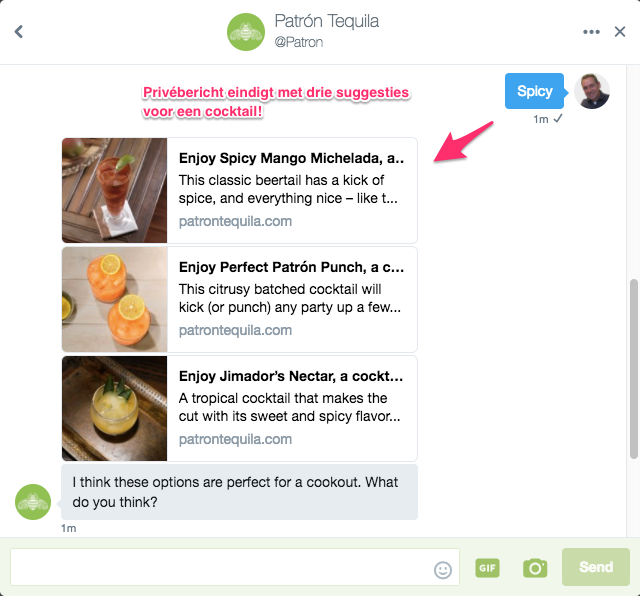
Task: Open the Spicy Mango Michelada card
Action: point(291,190)
